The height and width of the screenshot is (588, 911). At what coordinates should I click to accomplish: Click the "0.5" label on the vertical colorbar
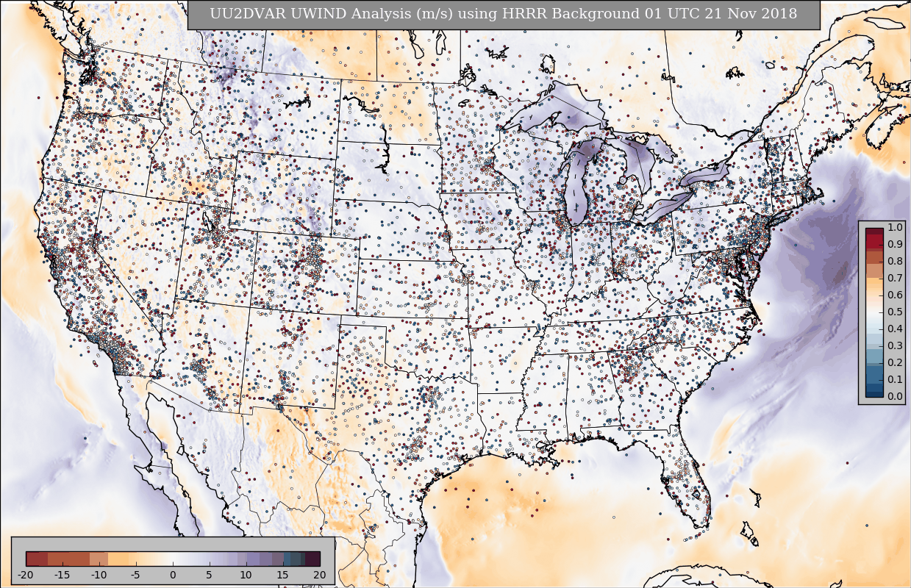point(895,312)
